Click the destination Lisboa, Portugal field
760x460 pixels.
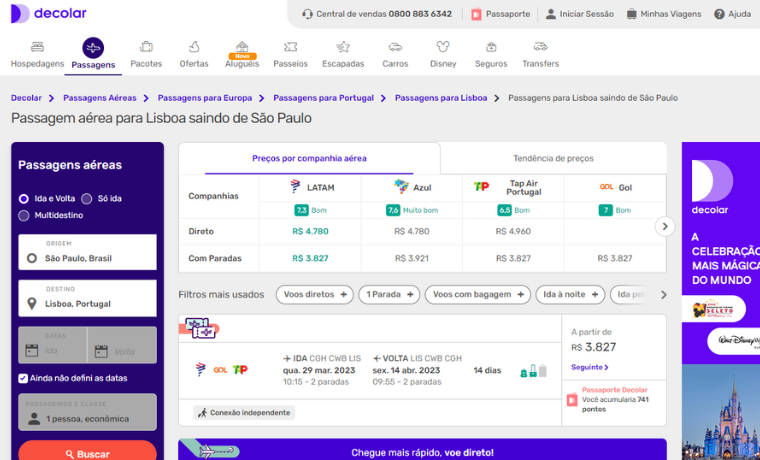(x=87, y=298)
